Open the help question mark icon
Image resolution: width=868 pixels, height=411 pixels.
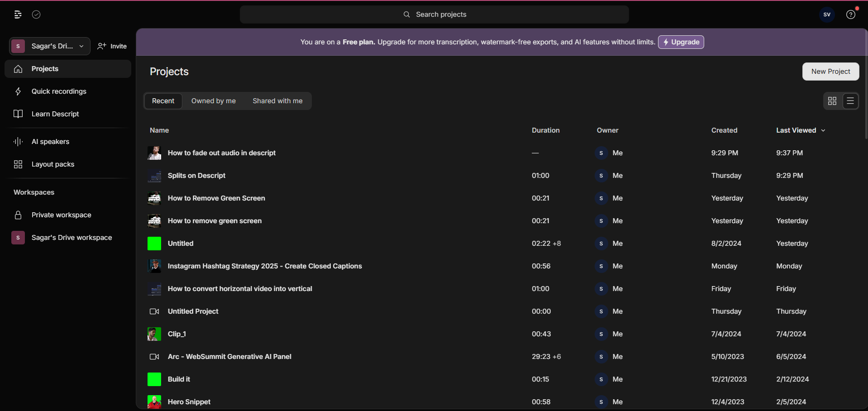tap(851, 14)
